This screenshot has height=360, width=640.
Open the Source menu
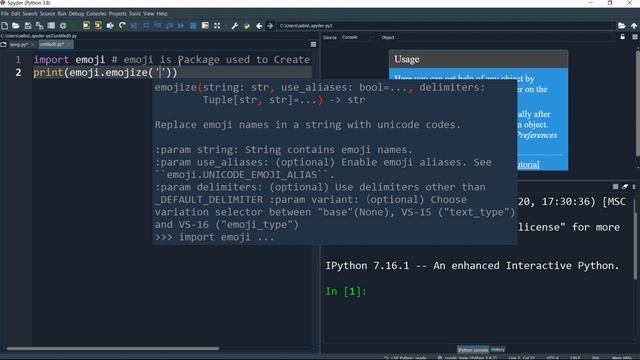click(47, 14)
